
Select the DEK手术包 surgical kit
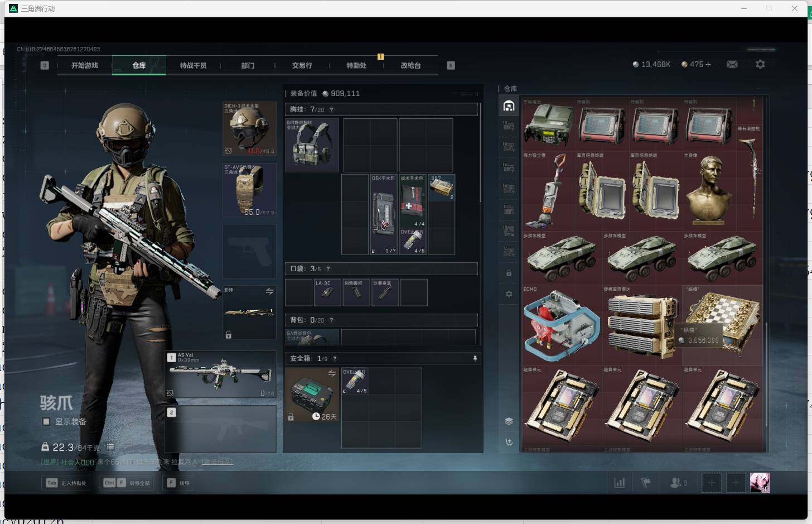(x=384, y=214)
